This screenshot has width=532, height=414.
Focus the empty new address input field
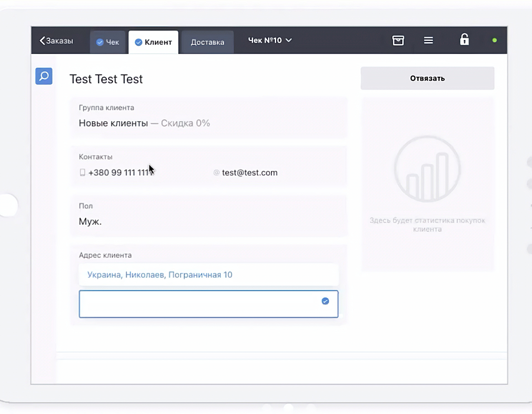[x=209, y=304]
